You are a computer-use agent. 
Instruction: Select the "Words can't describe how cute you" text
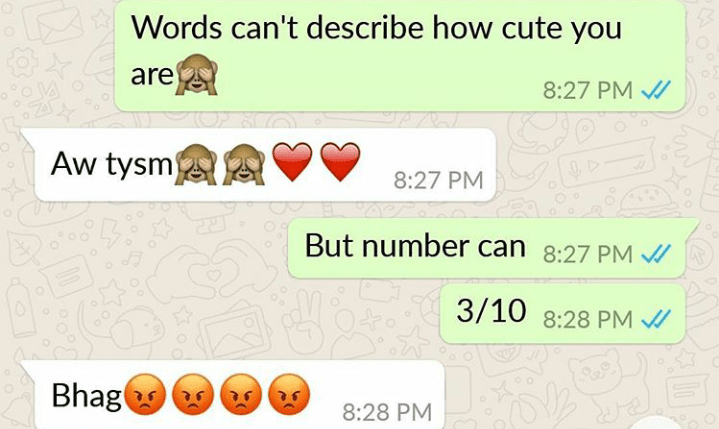[376, 29]
